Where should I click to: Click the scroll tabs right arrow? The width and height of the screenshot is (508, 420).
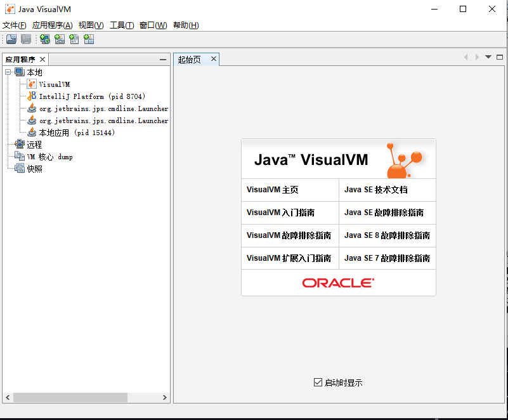[x=477, y=57]
